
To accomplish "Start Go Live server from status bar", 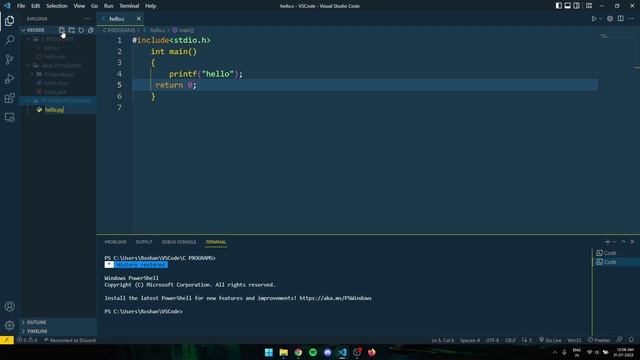I will click(x=550, y=340).
